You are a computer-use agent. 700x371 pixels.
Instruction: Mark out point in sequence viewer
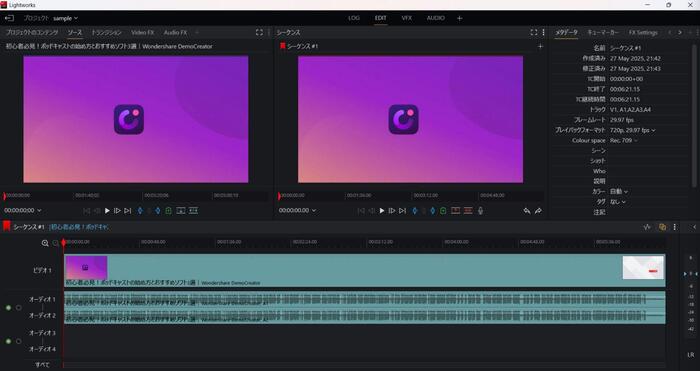pyautogui.click(x=432, y=211)
